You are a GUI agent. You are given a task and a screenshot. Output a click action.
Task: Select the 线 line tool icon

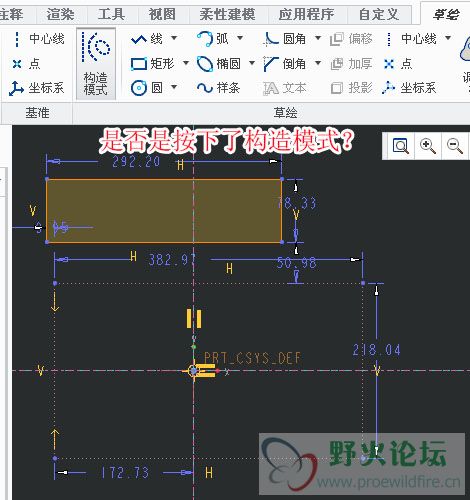click(x=139, y=39)
